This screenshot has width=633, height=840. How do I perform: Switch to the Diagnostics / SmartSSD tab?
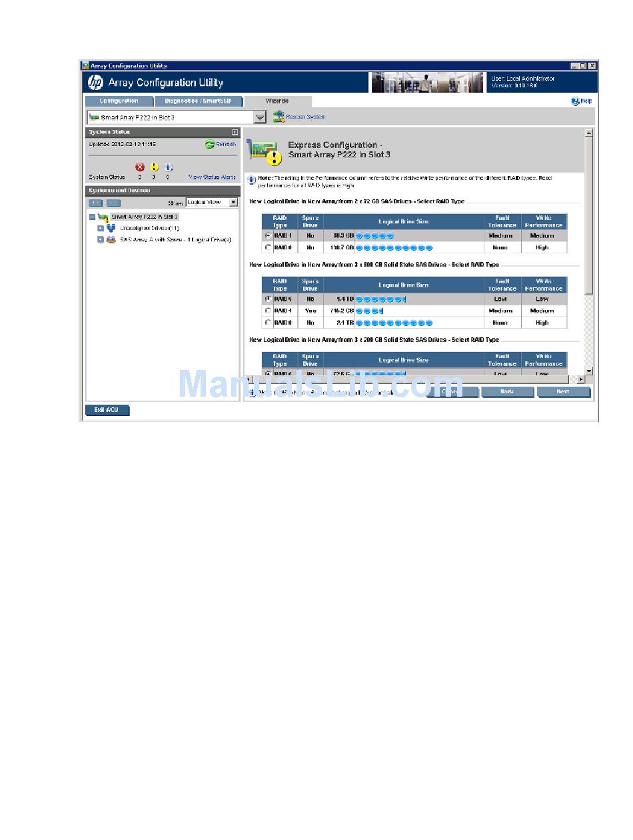pos(197,101)
